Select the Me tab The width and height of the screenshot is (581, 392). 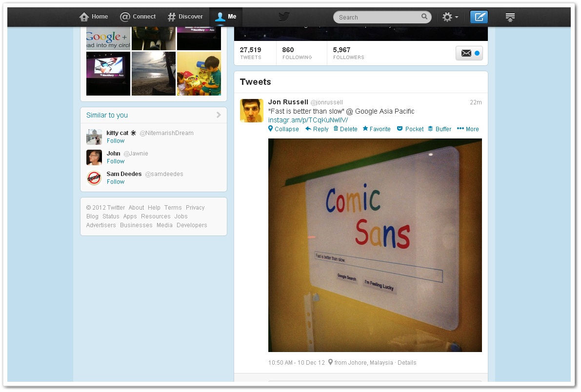[226, 17]
